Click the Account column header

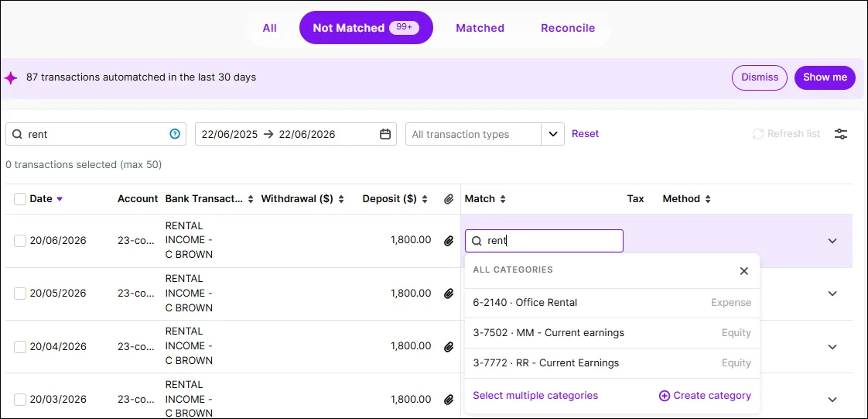(x=138, y=198)
